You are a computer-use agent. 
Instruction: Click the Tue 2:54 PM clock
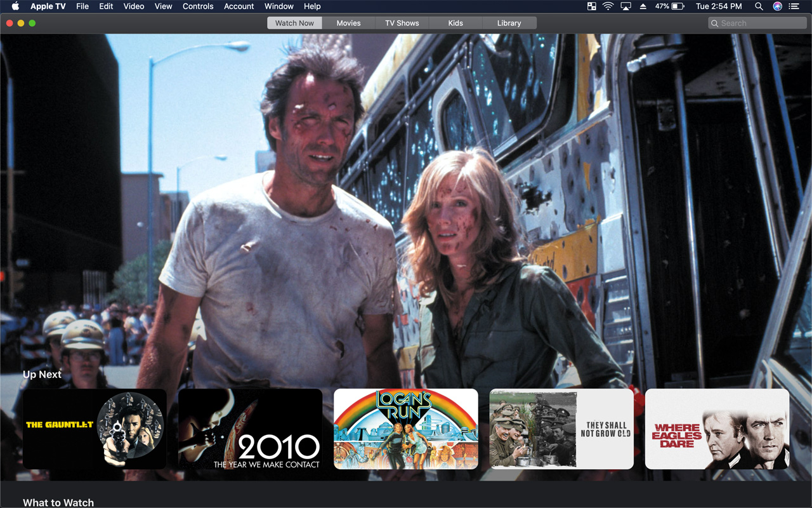coord(719,6)
